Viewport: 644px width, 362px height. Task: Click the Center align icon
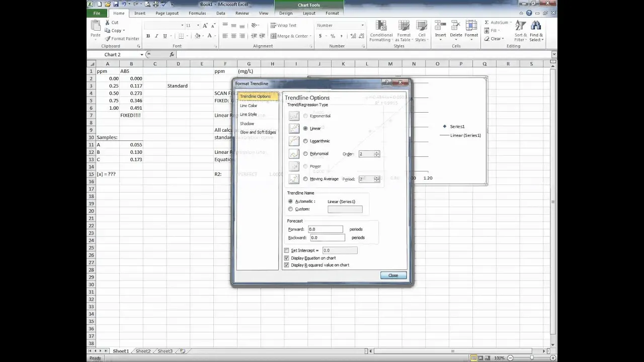coord(233,36)
